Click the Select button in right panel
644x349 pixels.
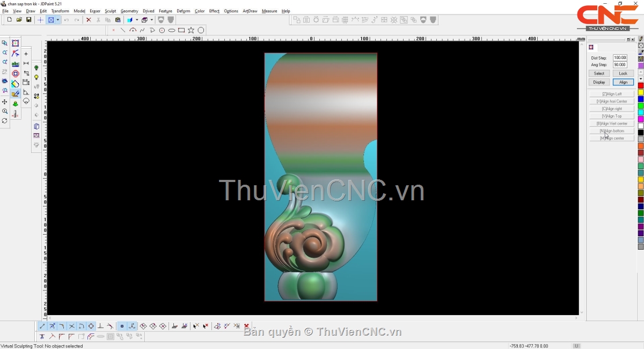pyautogui.click(x=599, y=74)
